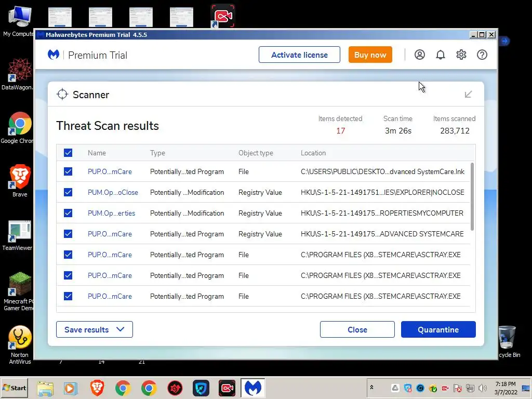This screenshot has width=532, height=399.
Task: Click the Malwarebytes taskbar button
Action: [253, 388]
